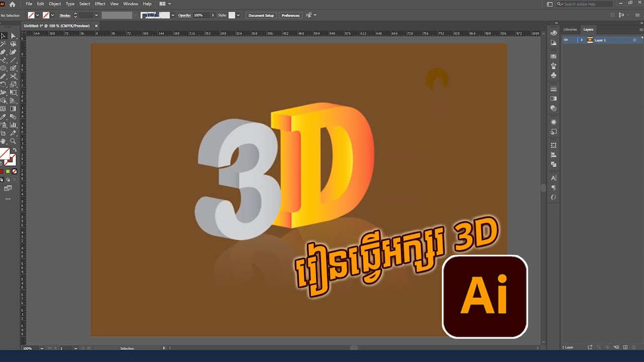Open the Color panel palette icon
Image resolution: width=644 pixels, height=362 pixels.
point(554,33)
